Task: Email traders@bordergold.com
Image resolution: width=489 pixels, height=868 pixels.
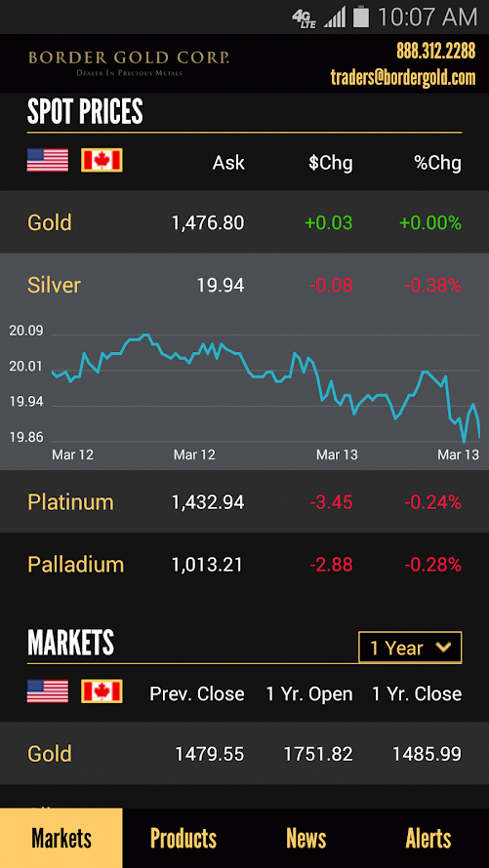Action: click(403, 77)
